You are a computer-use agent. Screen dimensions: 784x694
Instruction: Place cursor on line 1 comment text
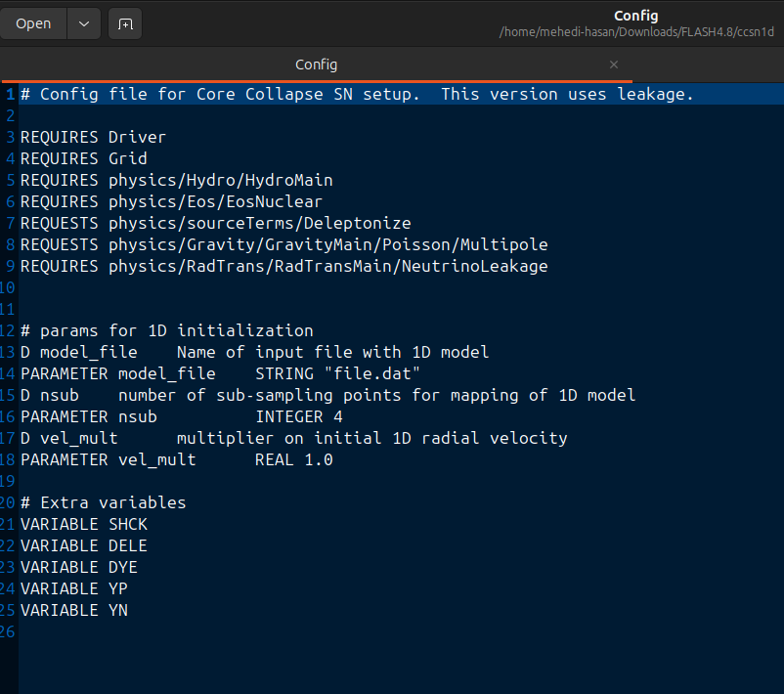point(357,94)
